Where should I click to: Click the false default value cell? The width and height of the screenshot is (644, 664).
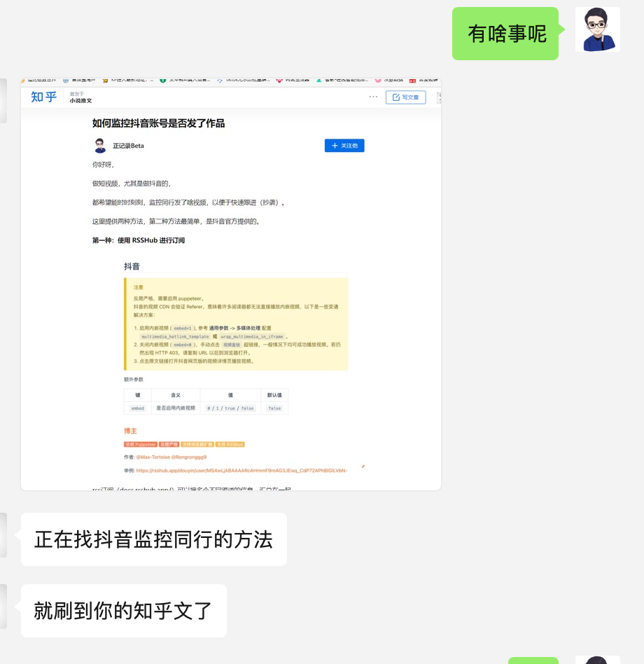pos(274,408)
